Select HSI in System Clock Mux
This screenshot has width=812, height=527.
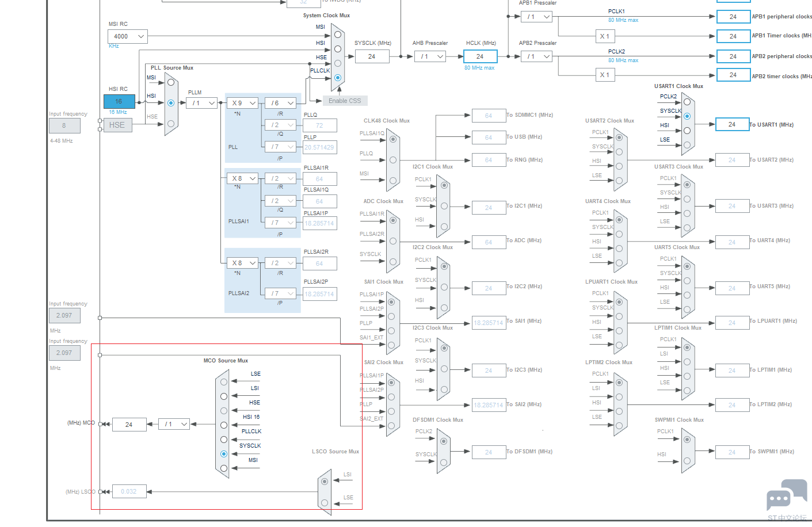click(x=338, y=49)
